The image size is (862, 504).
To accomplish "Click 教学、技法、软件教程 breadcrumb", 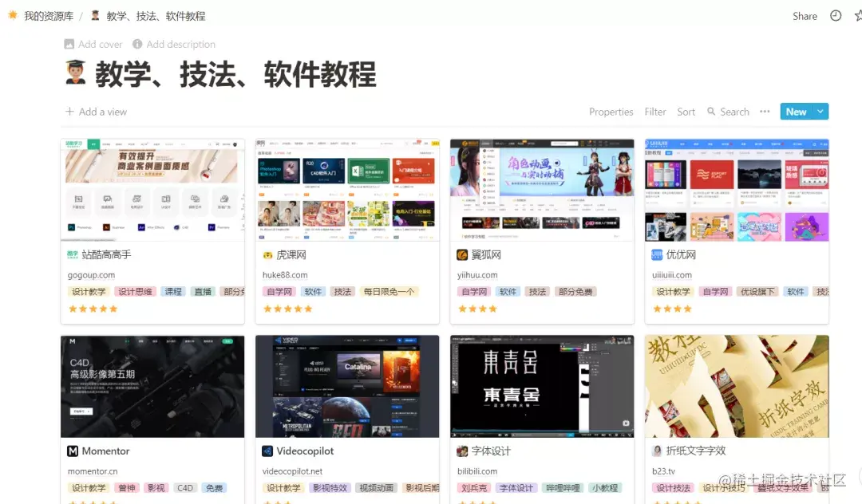I will click(x=156, y=16).
